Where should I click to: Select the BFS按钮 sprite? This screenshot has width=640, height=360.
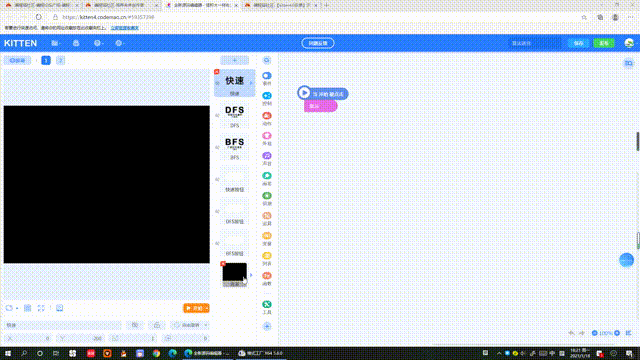(x=235, y=243)
